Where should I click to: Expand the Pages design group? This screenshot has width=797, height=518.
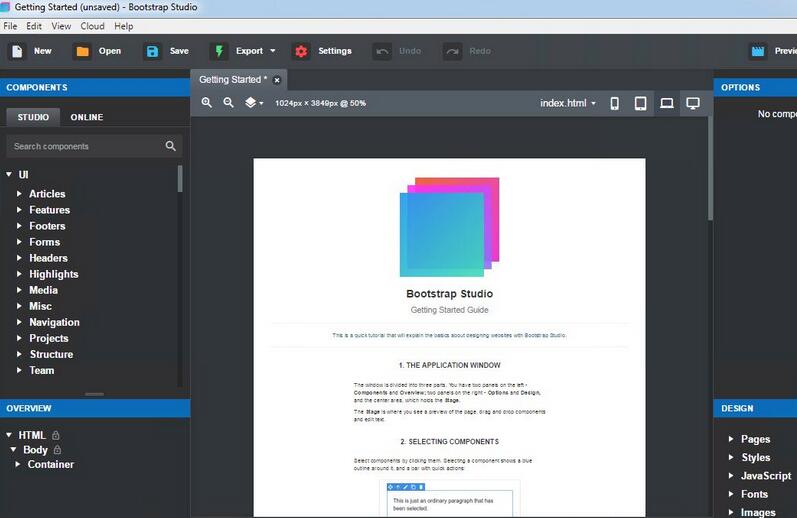click(731, 439)
